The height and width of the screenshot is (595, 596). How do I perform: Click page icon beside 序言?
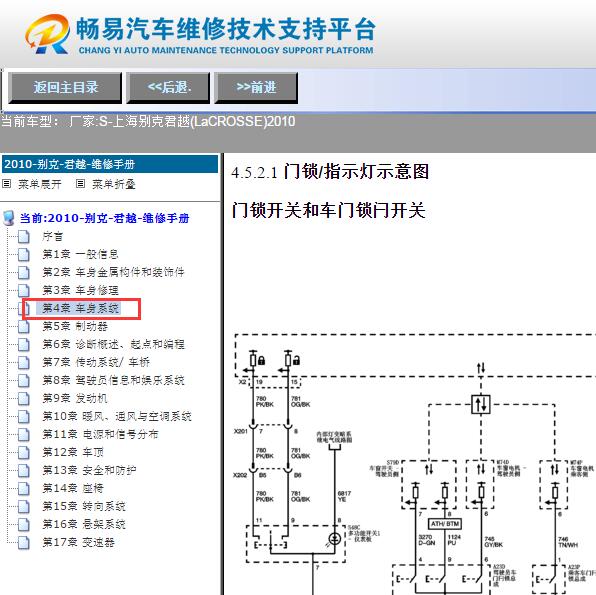pos(24,236)
